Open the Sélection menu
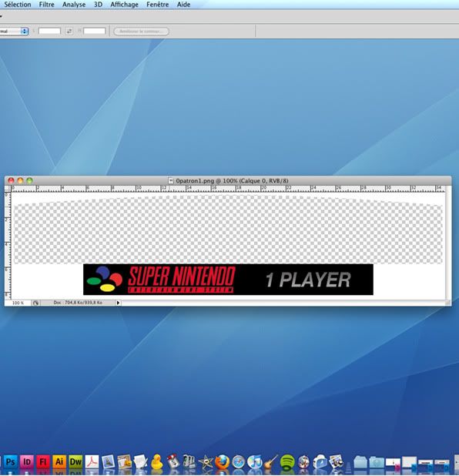Image resolution: width=459 pixels, height=476 pixels. 17,5
